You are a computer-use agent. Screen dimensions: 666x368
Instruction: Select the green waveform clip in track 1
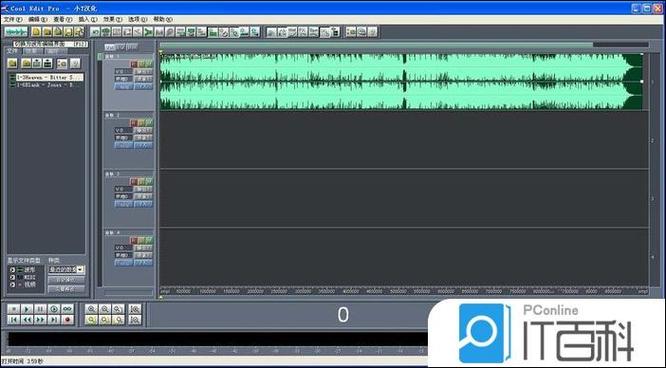[x=401, y=81]
